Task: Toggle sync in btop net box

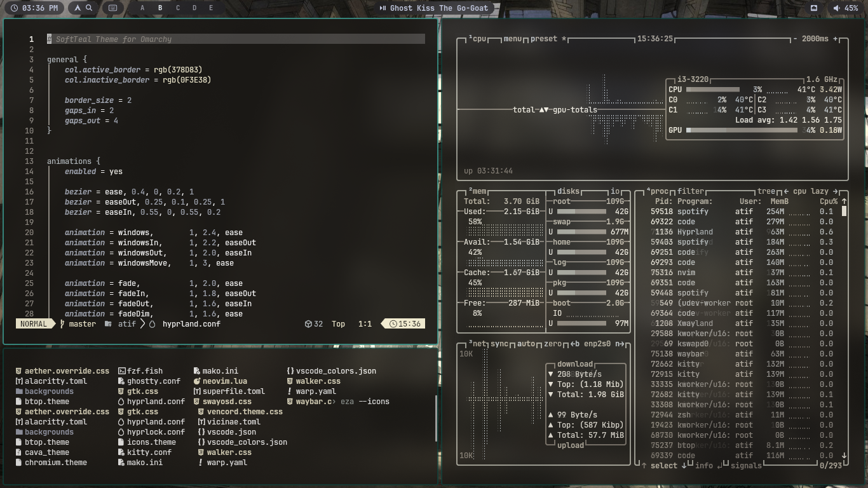Action: 499,344
